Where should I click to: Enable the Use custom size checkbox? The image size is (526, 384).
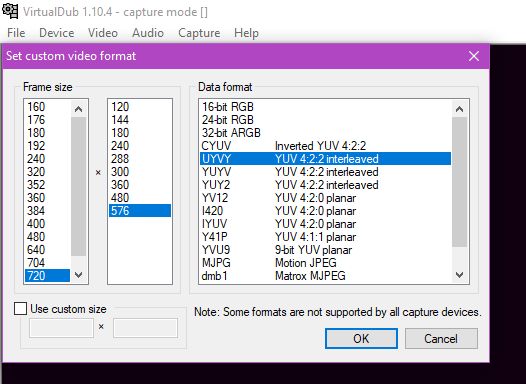click(20, 309)
